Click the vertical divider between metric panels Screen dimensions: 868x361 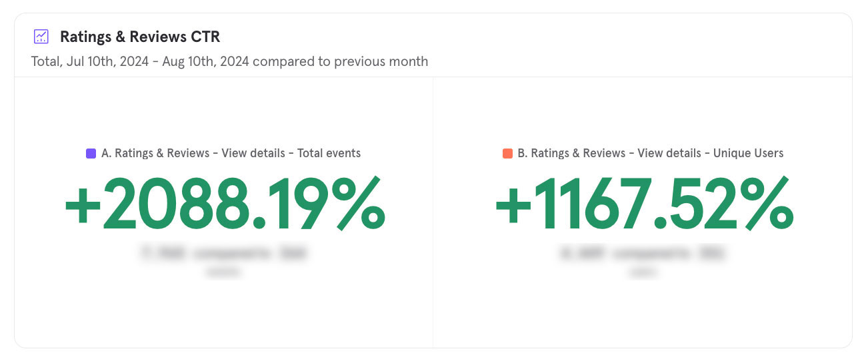pyautogui.click(x=433, y=213)
